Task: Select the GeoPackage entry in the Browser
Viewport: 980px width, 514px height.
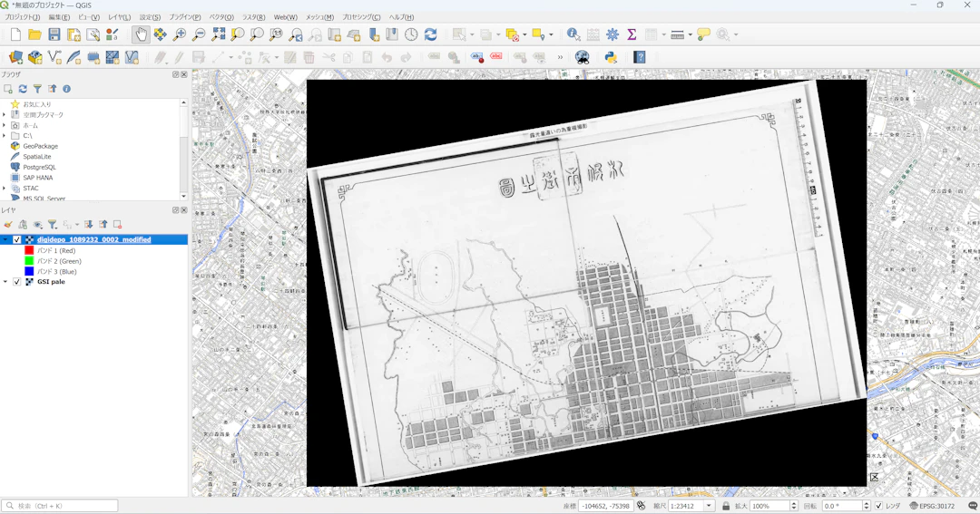Action: [x=40, y=146]
